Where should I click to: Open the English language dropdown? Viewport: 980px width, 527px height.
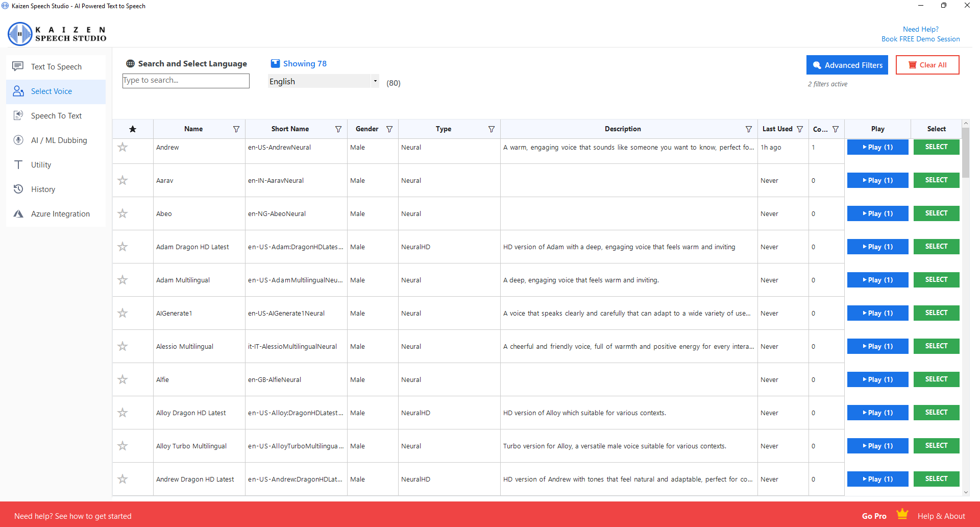coord(375,81)
